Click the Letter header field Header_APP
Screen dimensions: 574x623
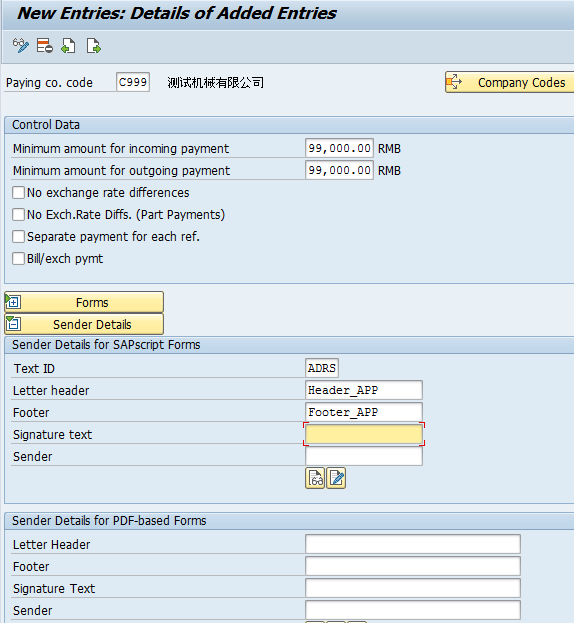coord(364,390)
